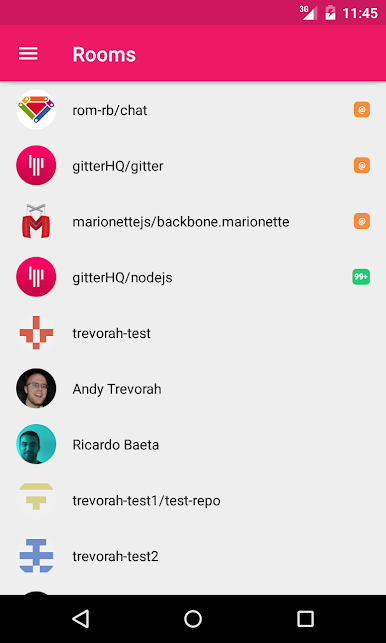The height and width of the screenshot is (643, 386).
Task: Tap the Android recent apps square
Action: 306,618
